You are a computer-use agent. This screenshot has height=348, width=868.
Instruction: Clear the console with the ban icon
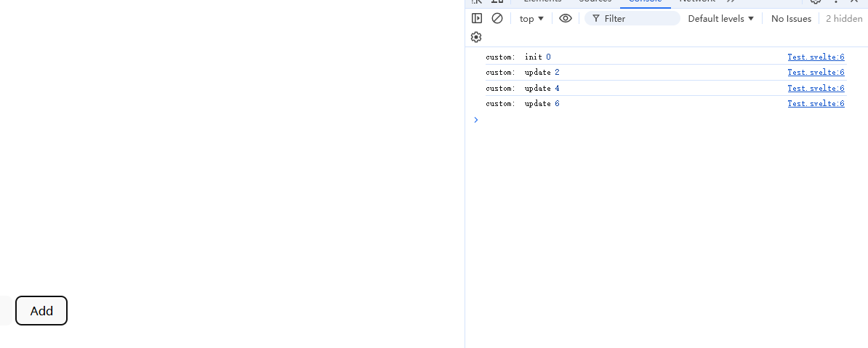(497, 18)
